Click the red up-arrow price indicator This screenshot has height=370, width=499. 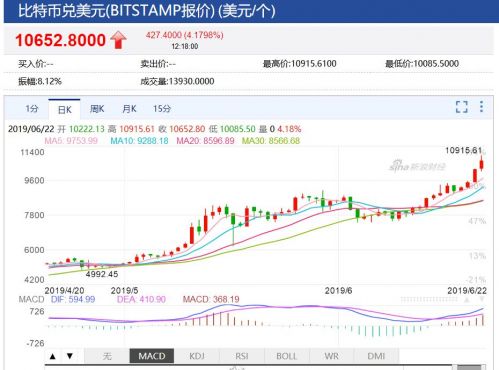118,40
